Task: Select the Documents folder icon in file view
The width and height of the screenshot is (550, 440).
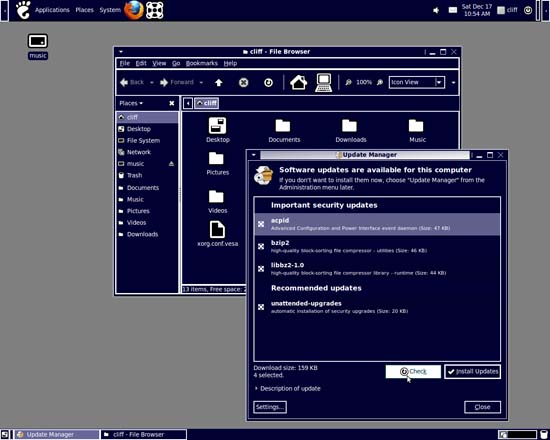Action: [x=283, y=126]
